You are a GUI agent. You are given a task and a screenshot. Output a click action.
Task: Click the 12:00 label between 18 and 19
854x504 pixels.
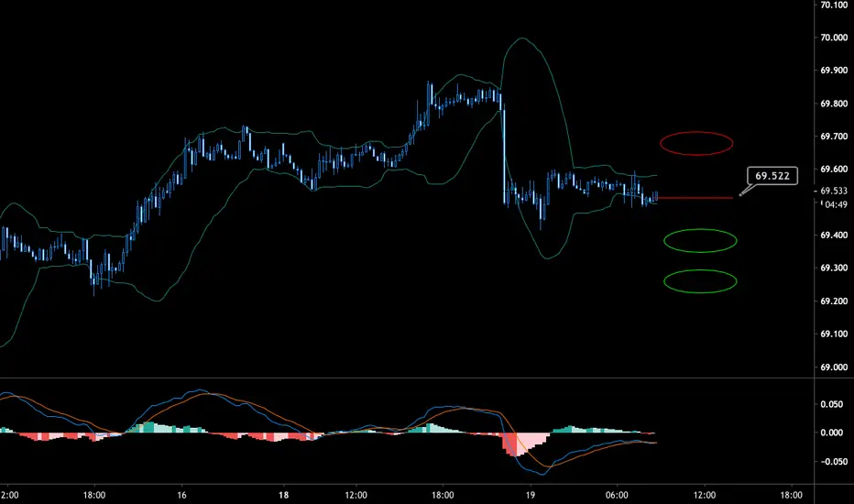pos(356,495)
